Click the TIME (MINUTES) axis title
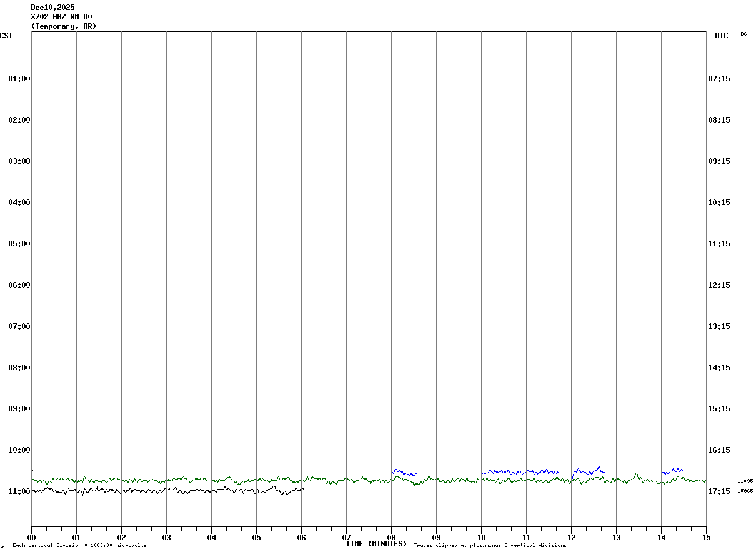Viewport: 756px width, 554px height. pyautogui.click(x=376, y=544)
